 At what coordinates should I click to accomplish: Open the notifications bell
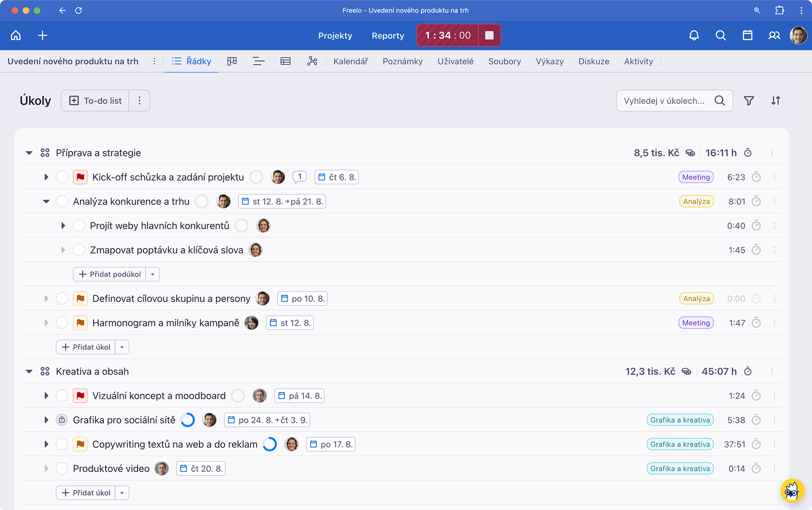694,35
